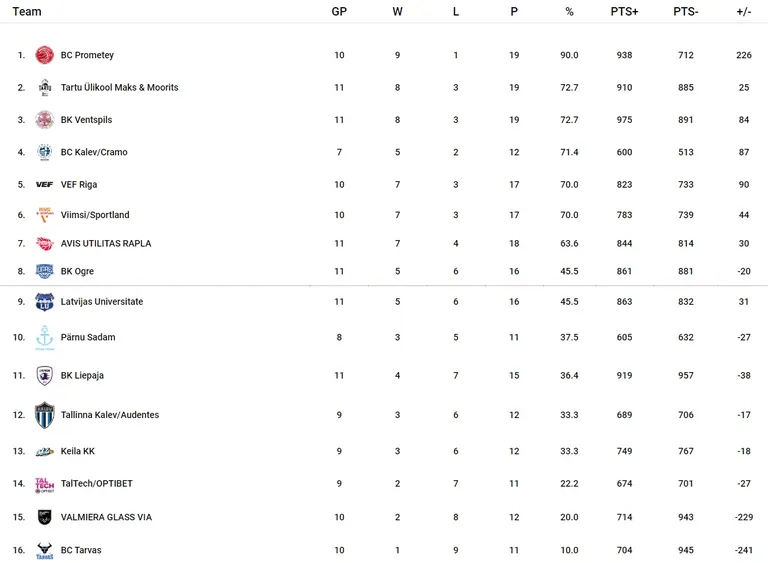The image size is (768, 563).
Task: Sort standings by the % column header
Action: click(569, 12)
